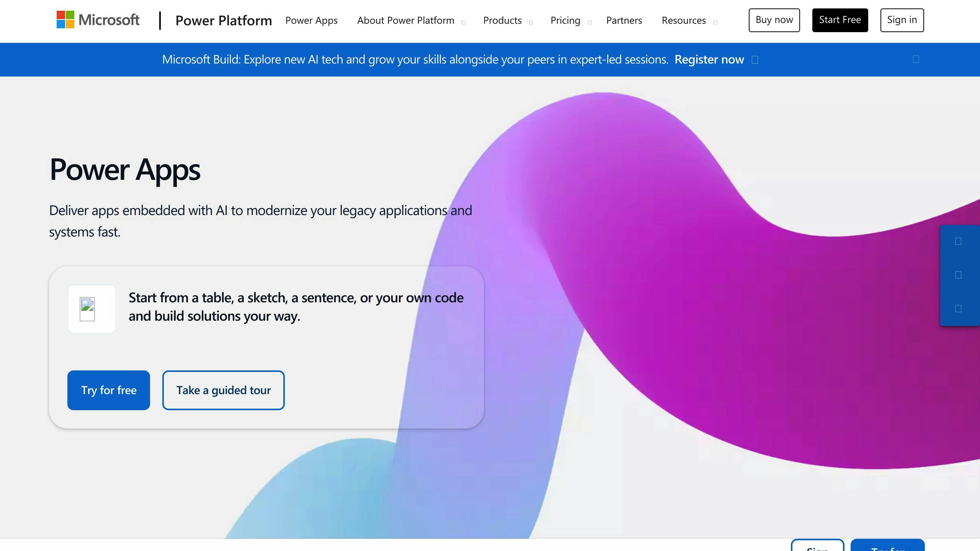Sign in to your account
This screenshot has width=980, height=551.
pos(902,20)
